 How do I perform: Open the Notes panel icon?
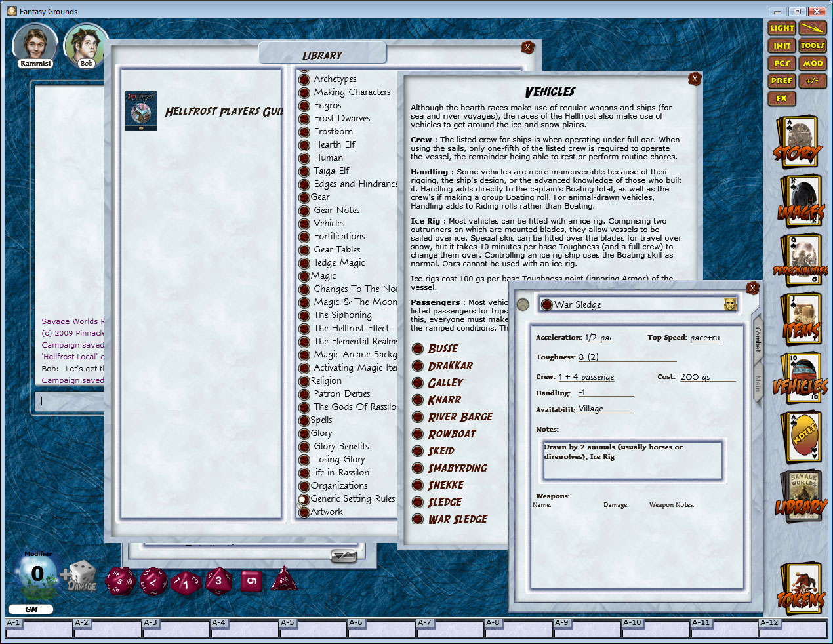[801, 436]
